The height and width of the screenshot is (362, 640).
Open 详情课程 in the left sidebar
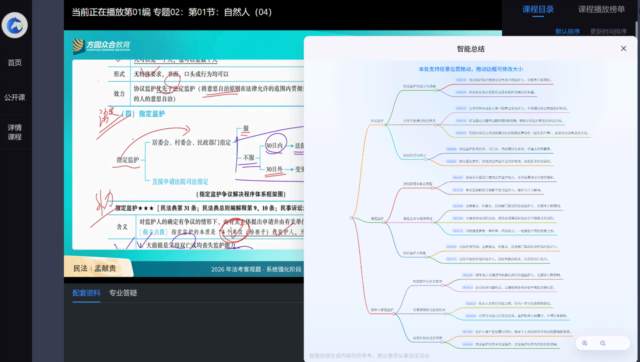[x=15, y=132]
